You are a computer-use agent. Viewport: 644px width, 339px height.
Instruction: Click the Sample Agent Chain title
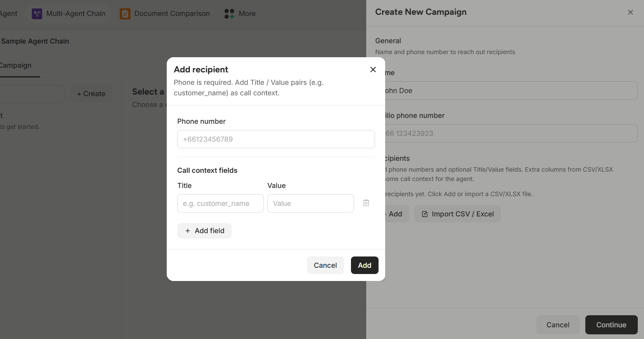point(35,41)
